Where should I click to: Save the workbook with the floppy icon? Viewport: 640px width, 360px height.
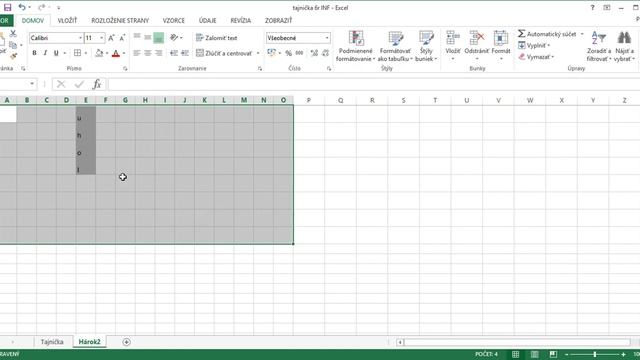(x=7, y=7)
